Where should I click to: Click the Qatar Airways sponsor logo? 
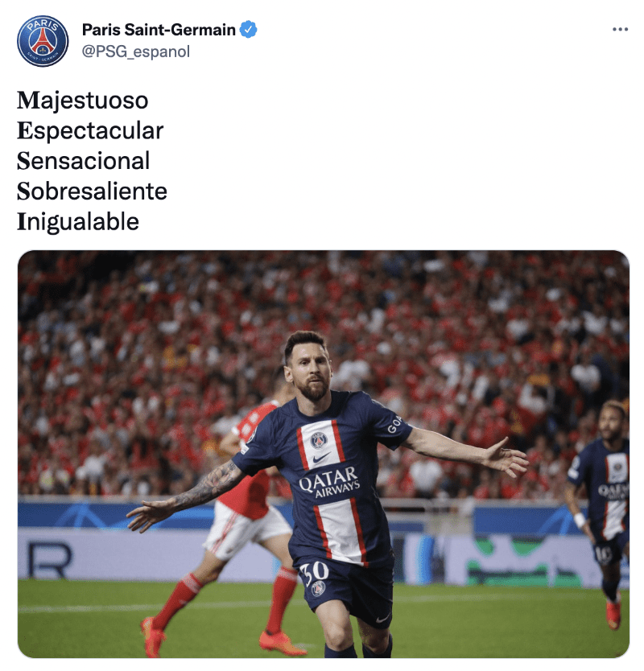pyautogui.click(x=330, y=483)
